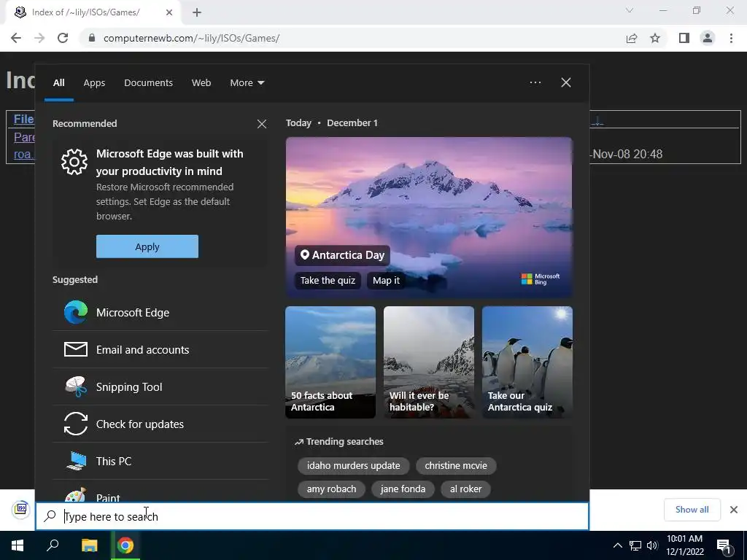This screenshot has height=560, width=747.
Task: Open This PC from Suggested
Action: [160, 461]
